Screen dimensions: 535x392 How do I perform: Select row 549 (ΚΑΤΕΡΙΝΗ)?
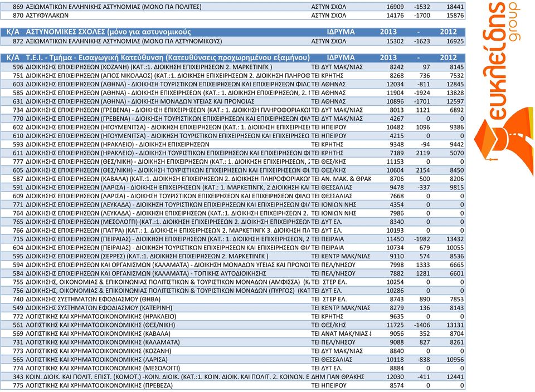point(233,308)
